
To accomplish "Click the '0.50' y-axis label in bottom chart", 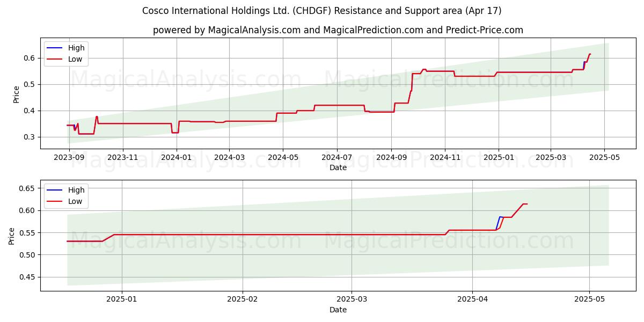I will (28, 255).
